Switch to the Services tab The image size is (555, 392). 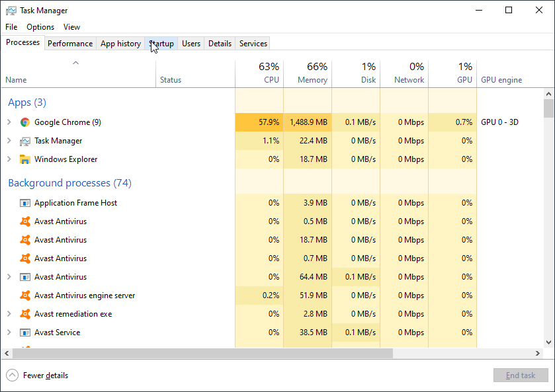253,44
